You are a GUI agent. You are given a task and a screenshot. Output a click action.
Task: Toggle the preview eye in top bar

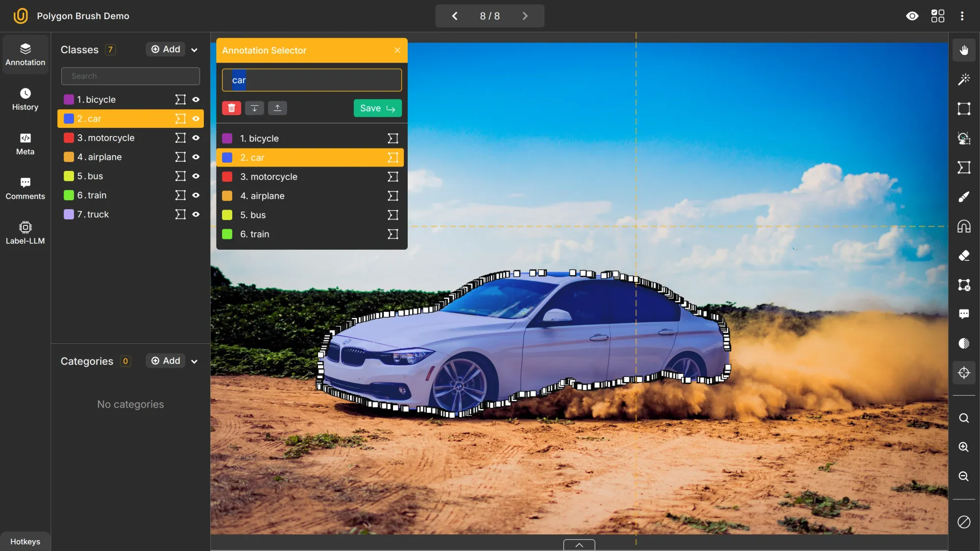[913, 16]
